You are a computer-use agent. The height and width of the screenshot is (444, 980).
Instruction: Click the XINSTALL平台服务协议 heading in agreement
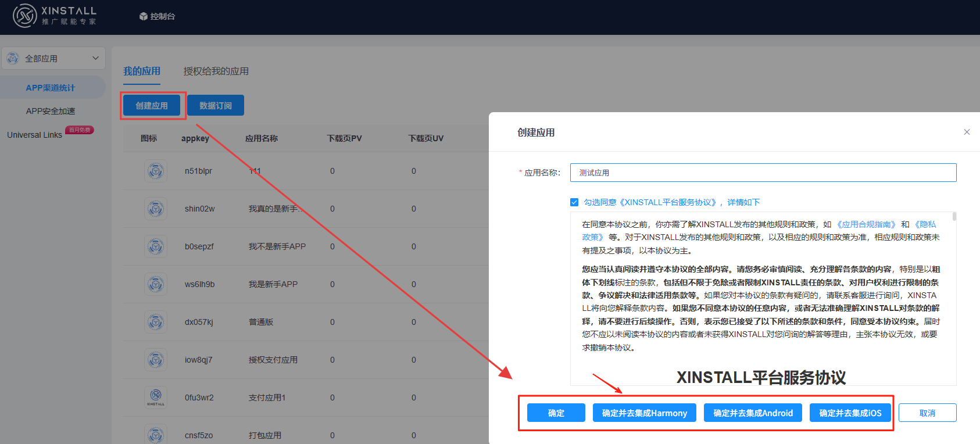point(761,378)
